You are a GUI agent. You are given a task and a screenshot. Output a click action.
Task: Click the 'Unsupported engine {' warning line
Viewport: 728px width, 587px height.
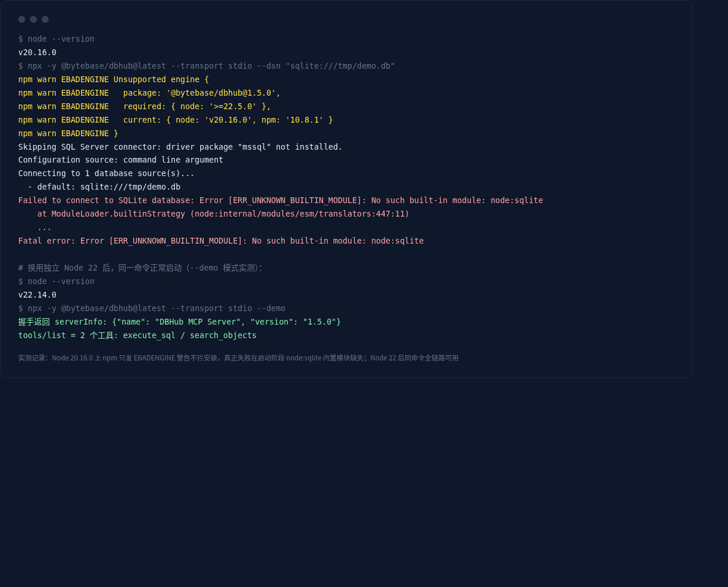tap(113, 79)
